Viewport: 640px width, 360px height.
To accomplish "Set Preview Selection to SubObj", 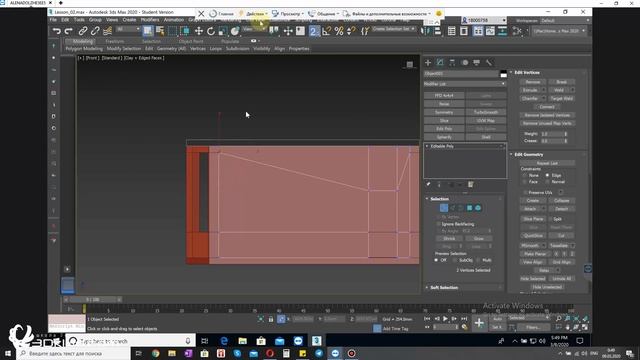I will tap(454, 260).
